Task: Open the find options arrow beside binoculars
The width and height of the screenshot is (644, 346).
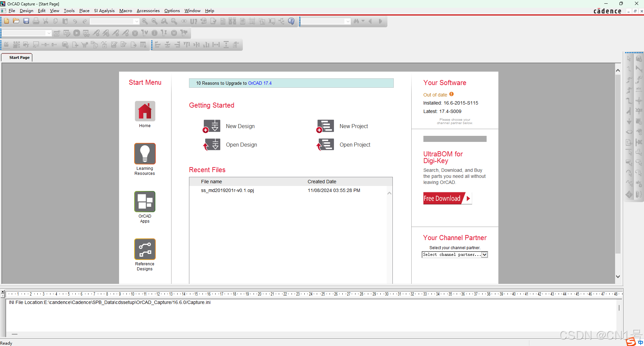Action: pyautogui.click(x=363, y=21)
